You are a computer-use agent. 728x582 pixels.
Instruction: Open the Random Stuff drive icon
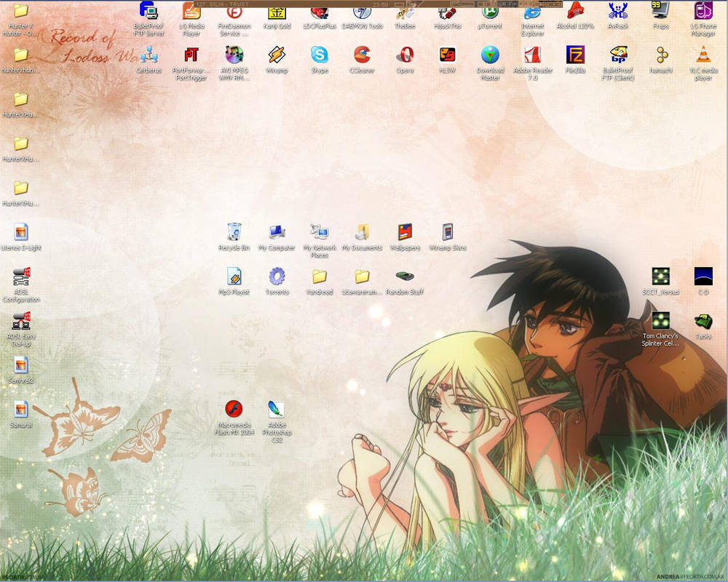[405, 276]
